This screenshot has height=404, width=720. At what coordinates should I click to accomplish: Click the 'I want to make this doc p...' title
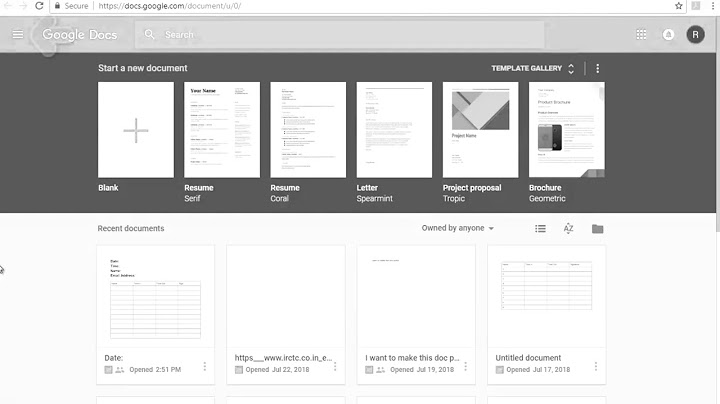pos(412,358)
